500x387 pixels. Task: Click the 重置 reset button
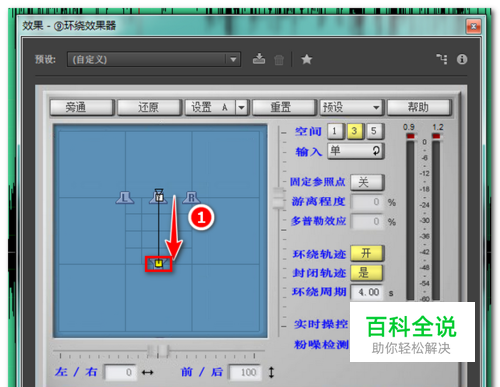(x=284, y=107)
